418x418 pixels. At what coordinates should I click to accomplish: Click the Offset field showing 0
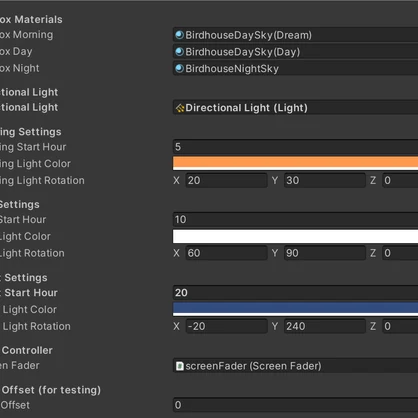[x=295, y=405]
